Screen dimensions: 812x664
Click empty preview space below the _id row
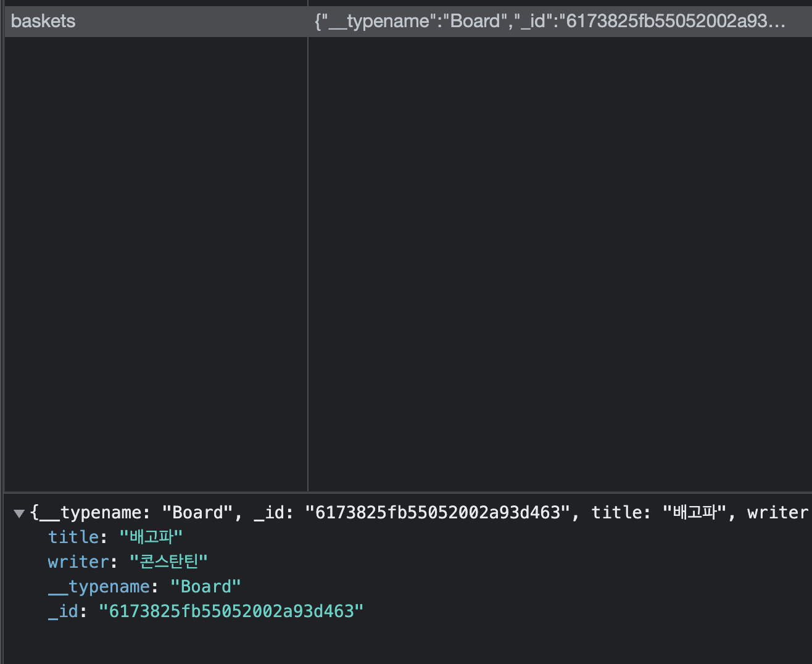407,642
